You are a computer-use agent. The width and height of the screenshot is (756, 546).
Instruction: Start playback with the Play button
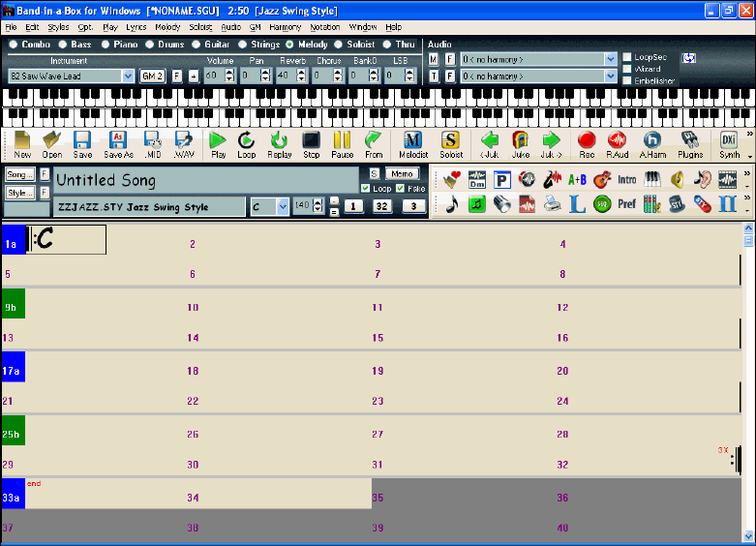click(218, 144)
